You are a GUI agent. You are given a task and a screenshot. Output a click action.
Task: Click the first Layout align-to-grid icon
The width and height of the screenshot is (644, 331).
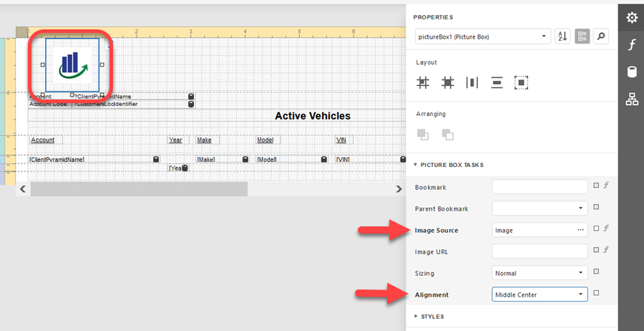pyautogui.click(x=424, y=82)
